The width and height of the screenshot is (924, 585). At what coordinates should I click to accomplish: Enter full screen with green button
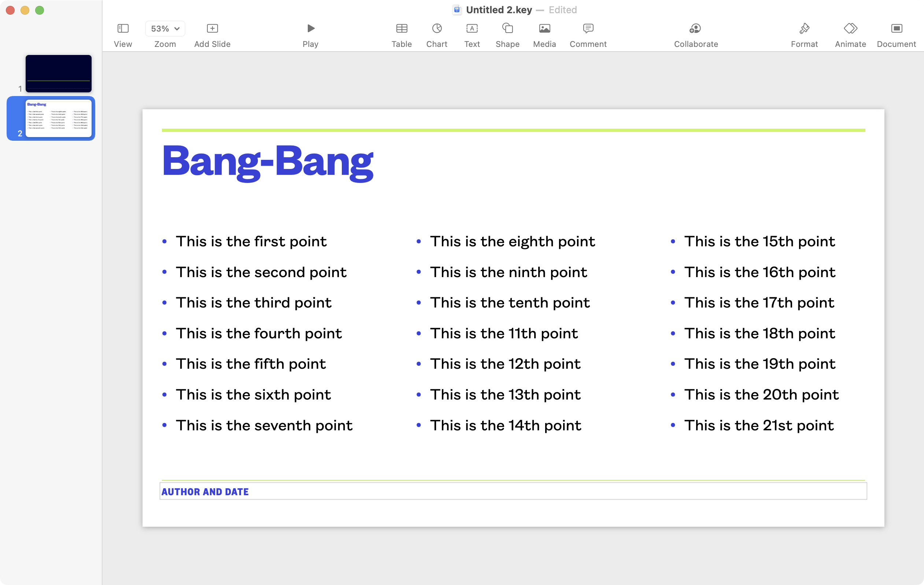tap(40, 10)
